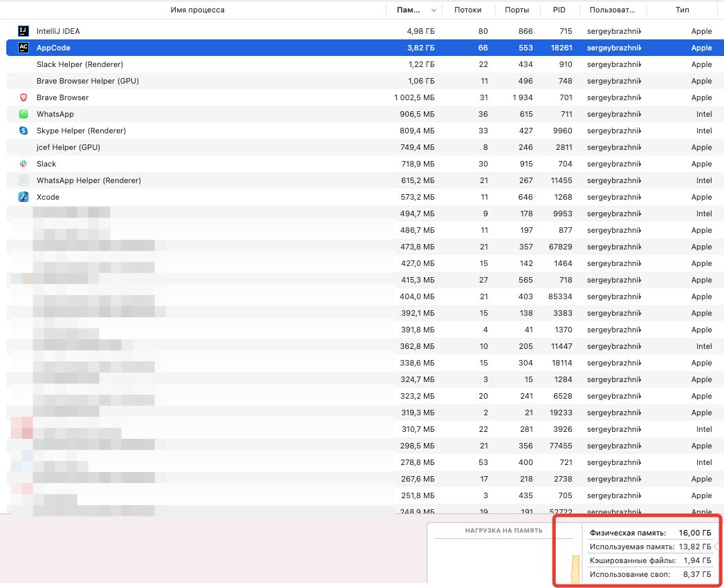
Task: Sort by PID column header
Action: tap(559, 10)
